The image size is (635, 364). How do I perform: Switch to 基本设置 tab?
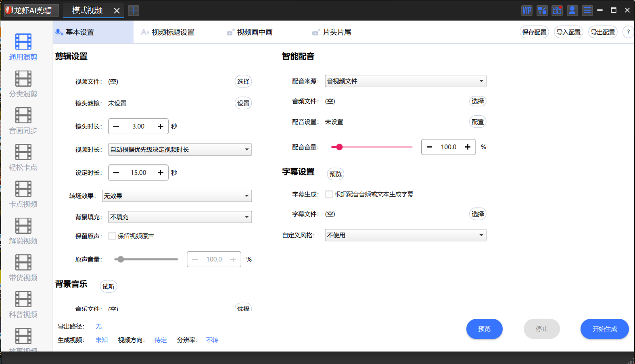[93, 32]
